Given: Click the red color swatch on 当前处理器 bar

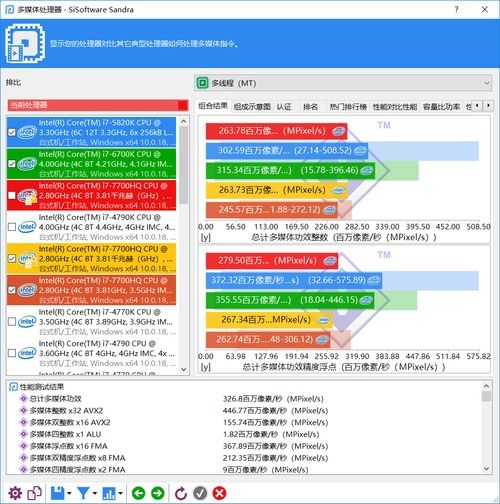Looking at the screenshot, I should click(x=183, y=105).
